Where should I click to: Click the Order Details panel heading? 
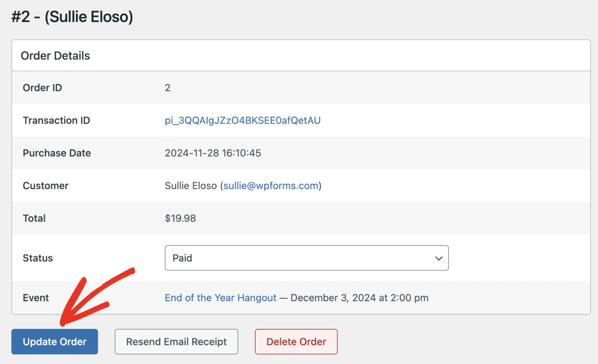click(55, 56)
